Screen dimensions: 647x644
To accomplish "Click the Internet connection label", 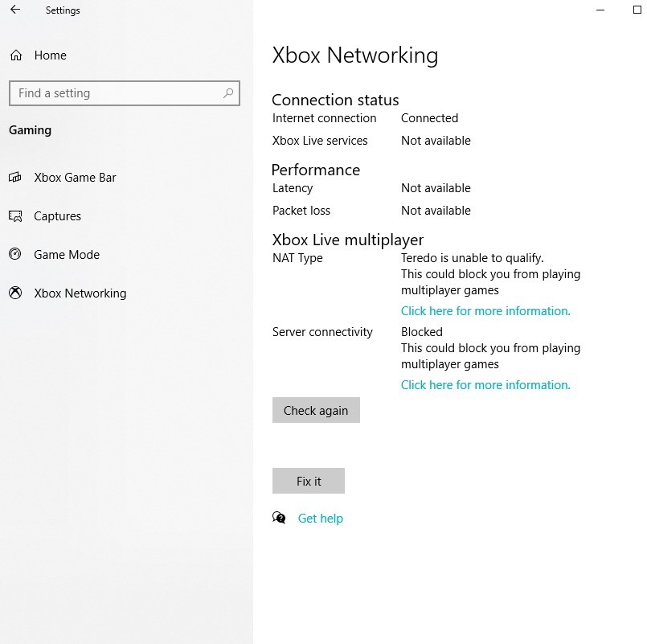I will (325, 118).
